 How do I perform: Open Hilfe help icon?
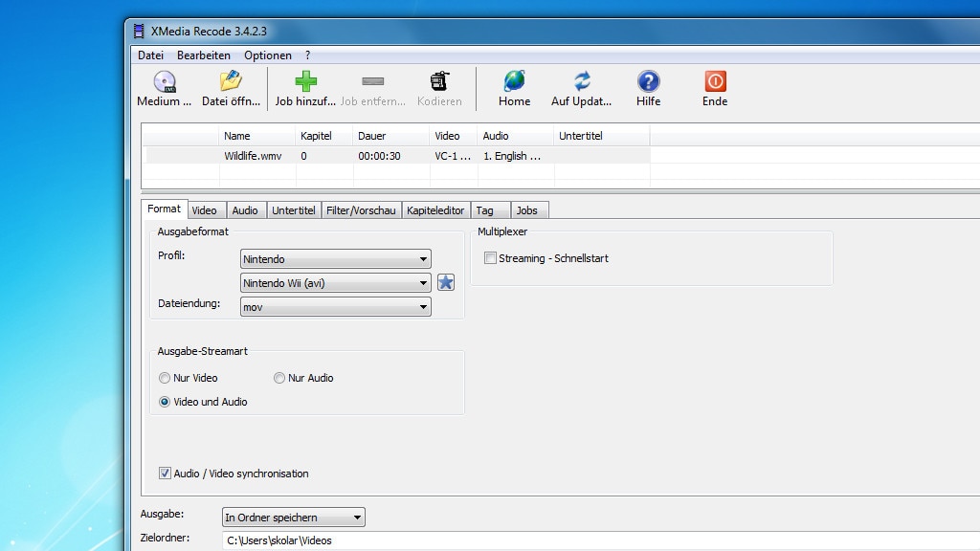(x=648, y=82)
